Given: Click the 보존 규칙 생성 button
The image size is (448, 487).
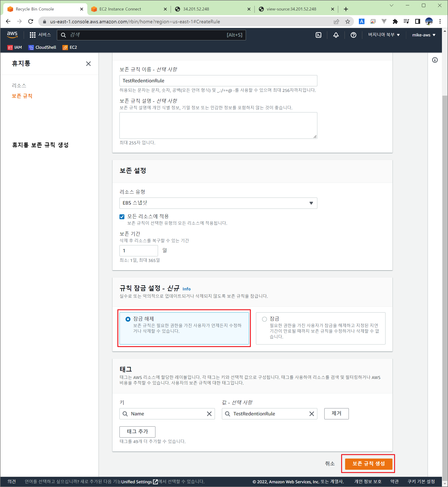Looking at the screenshot, I should (x=368, y=463).
